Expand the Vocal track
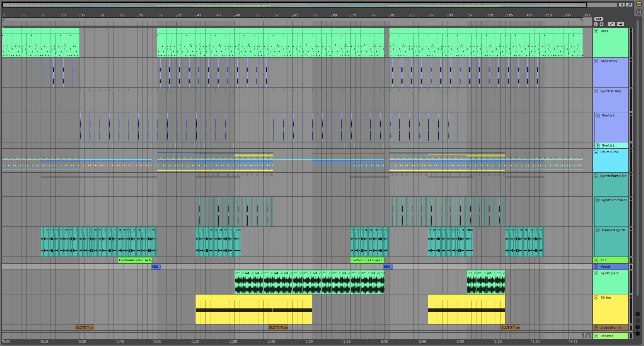 596,267
